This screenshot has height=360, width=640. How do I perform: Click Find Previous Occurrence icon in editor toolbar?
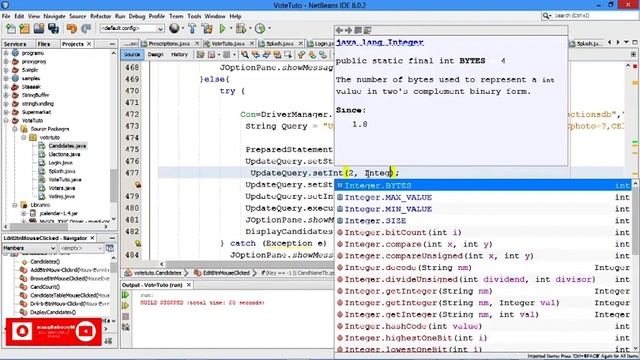tap(256, 54)
